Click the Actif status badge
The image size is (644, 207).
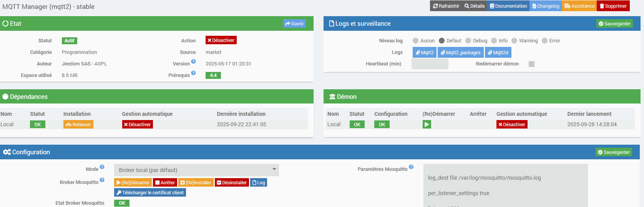tap(70, 40)
